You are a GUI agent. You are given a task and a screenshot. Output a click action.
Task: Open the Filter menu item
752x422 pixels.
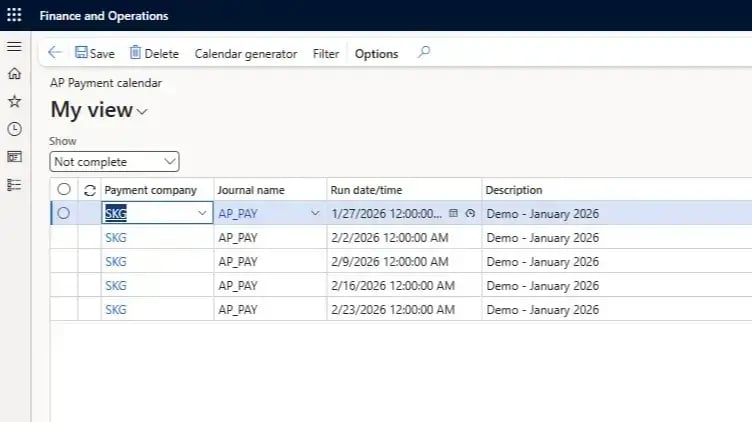(x=326, y=54)
